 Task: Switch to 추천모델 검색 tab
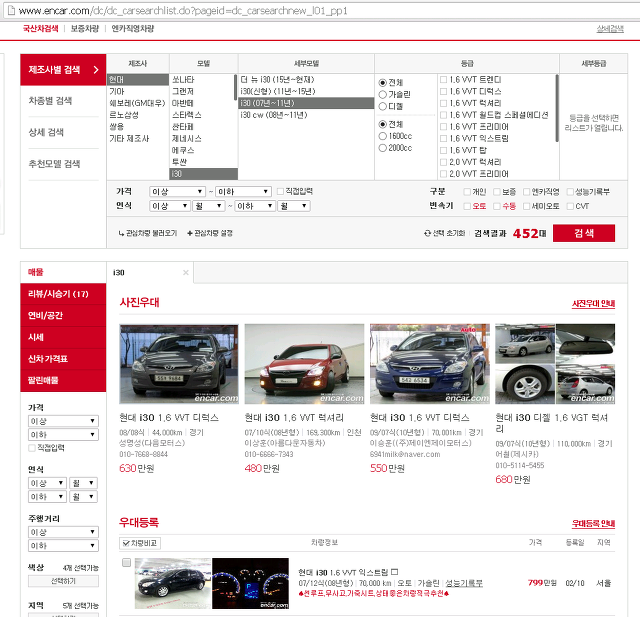click(x=63, y=164)
